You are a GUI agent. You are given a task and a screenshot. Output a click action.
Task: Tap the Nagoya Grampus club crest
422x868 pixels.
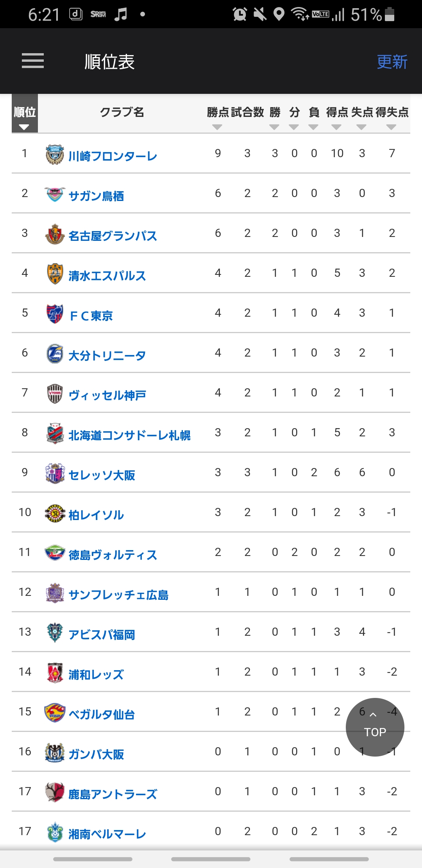pyautogui.click(x=55, y=234)
